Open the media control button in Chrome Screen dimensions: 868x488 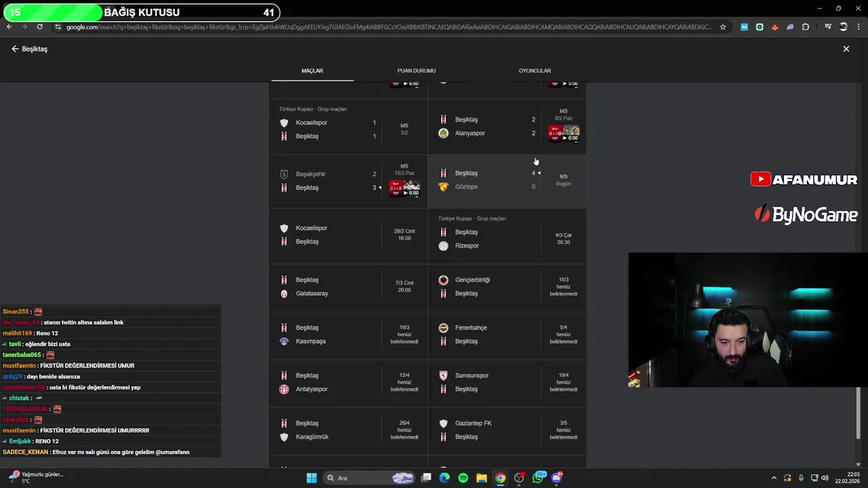click(828, 27)
